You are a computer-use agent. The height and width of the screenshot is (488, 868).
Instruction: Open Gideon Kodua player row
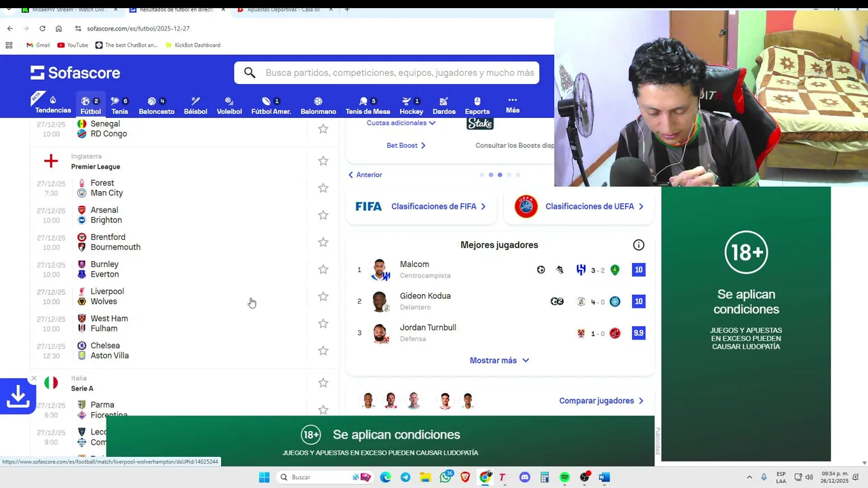coord(500,302)
